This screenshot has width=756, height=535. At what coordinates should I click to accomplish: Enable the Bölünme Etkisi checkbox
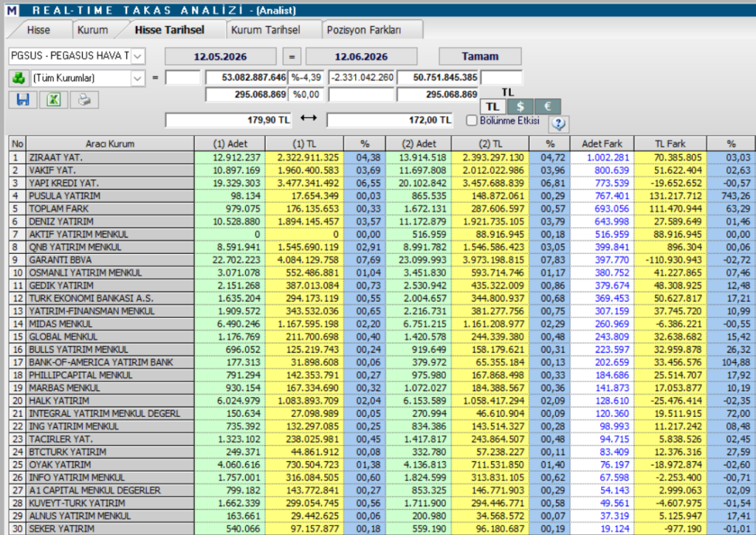472,120
